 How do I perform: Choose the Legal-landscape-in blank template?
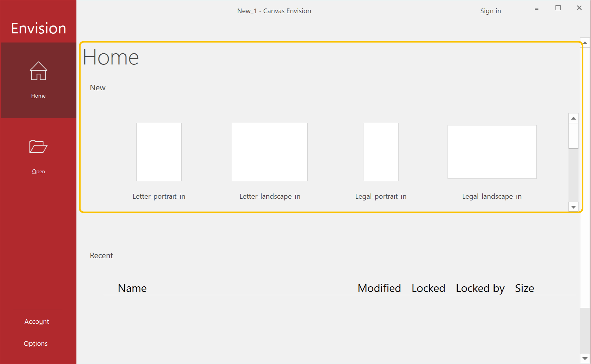point(492,152)
